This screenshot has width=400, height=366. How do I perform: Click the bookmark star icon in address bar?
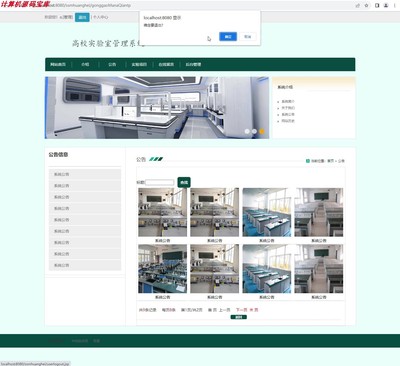pos(366,5)
